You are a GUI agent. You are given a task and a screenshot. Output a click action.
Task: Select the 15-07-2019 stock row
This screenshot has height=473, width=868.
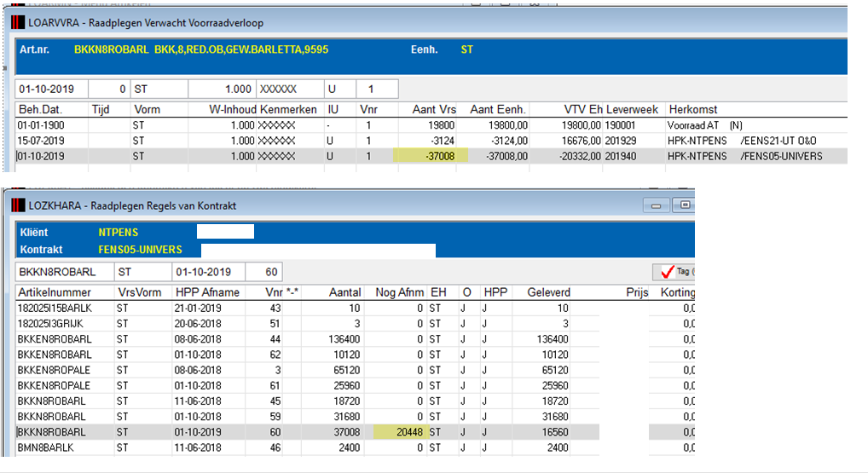431,141
